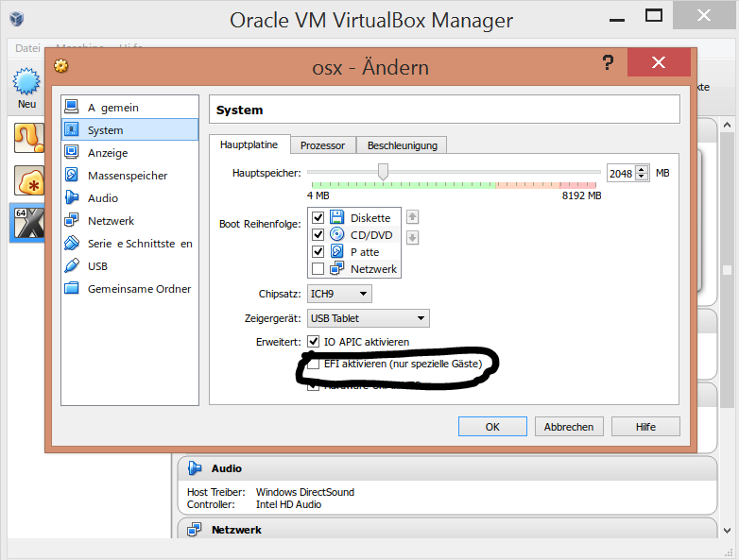Click the Diskette floppy icon
The width and height of the screenshot is (739, 560).
(x=336, y=217)
